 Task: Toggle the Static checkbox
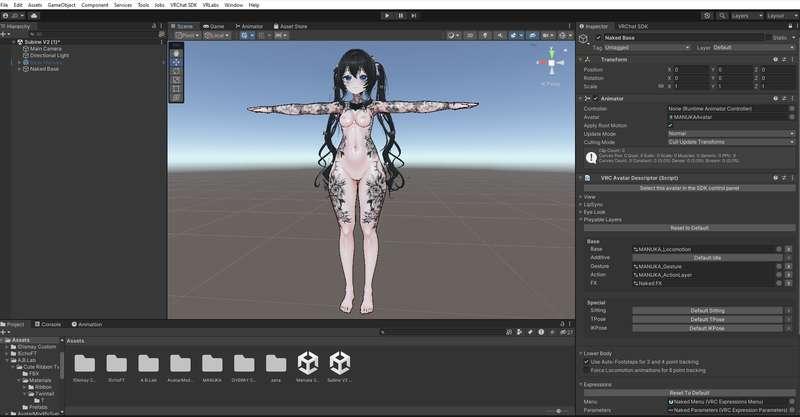(x=768, y=38)
